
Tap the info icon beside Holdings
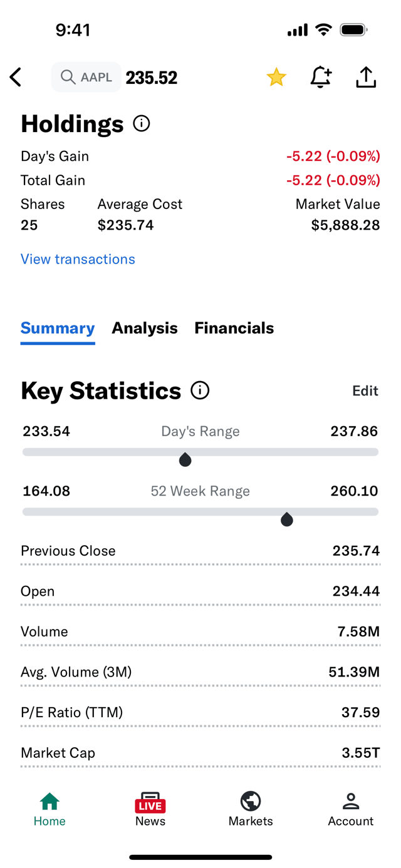142,123
